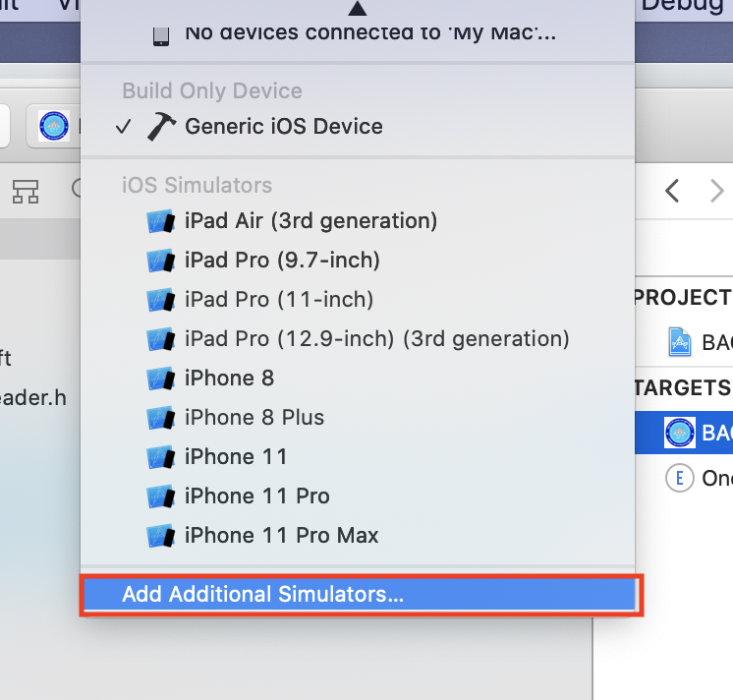Click the iPad Air (3rd generation) simulator icon
Screen dimensions: 733x700
[x=160, y=221]
